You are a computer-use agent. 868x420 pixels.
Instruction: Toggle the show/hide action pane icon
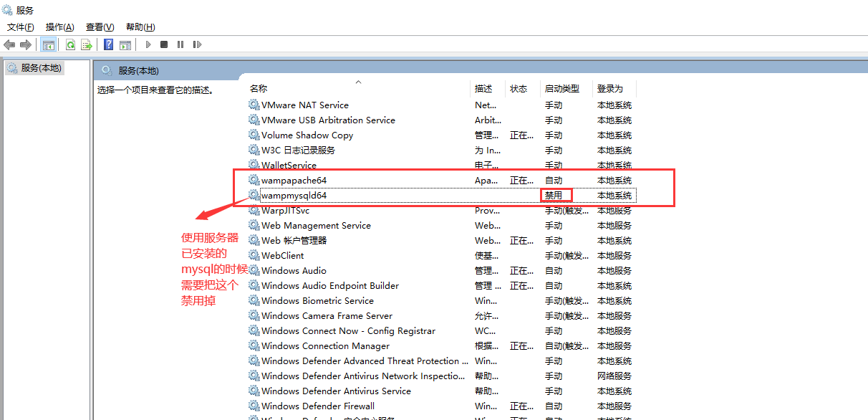pyautogui.click(x=125, y=44)
